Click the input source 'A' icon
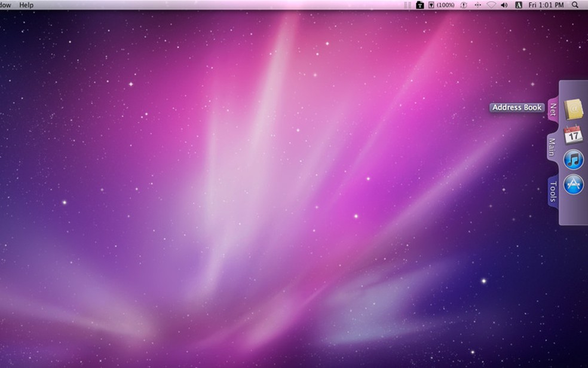The width and height of the screenshot is (588, 368). coord(519,5)
